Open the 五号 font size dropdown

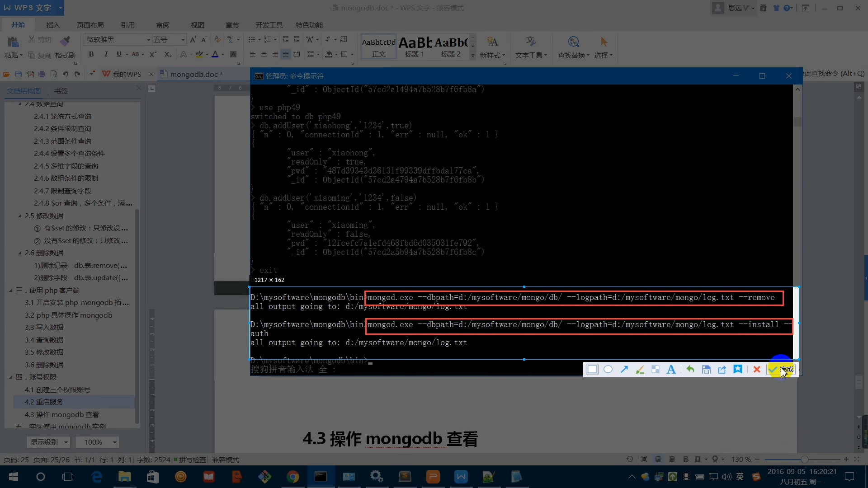183,40
